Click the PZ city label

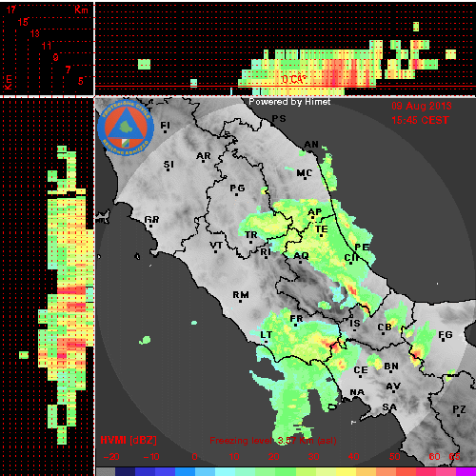coord(459,409)
